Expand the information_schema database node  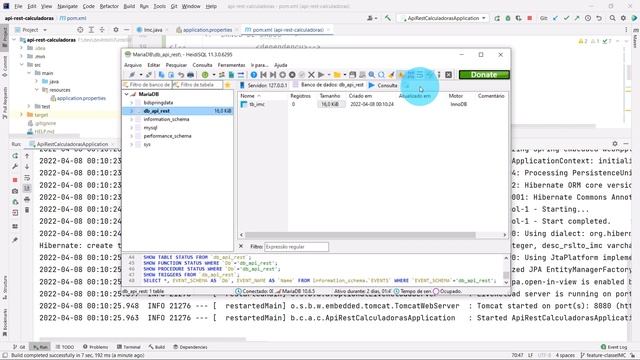pos(132,119)
